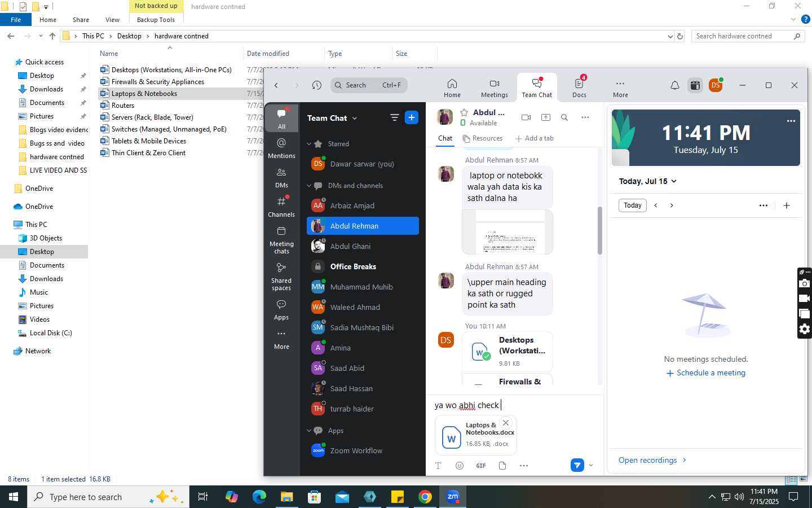Click the blue new chat plus button
This screenshot has height=508, width=812.
[412, 117]
